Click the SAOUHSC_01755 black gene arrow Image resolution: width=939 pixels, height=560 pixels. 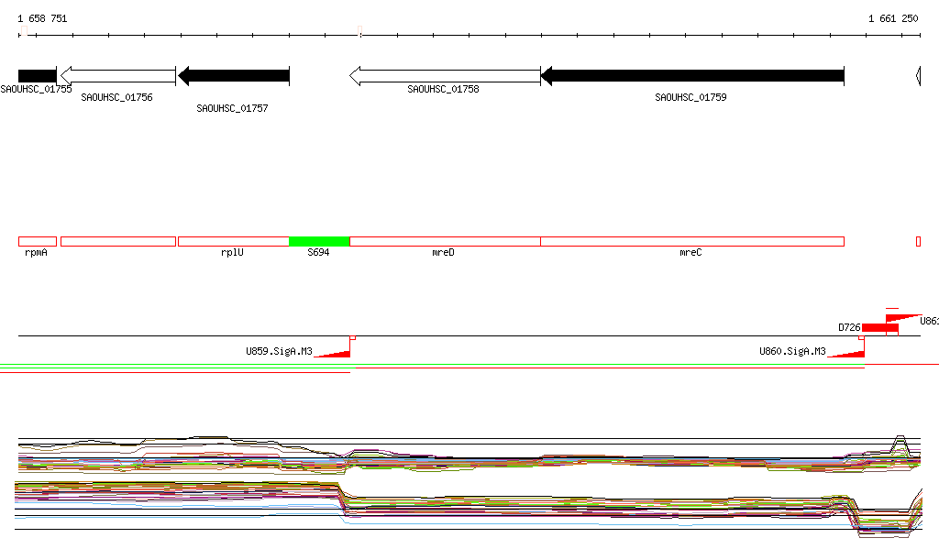point(37,76)
